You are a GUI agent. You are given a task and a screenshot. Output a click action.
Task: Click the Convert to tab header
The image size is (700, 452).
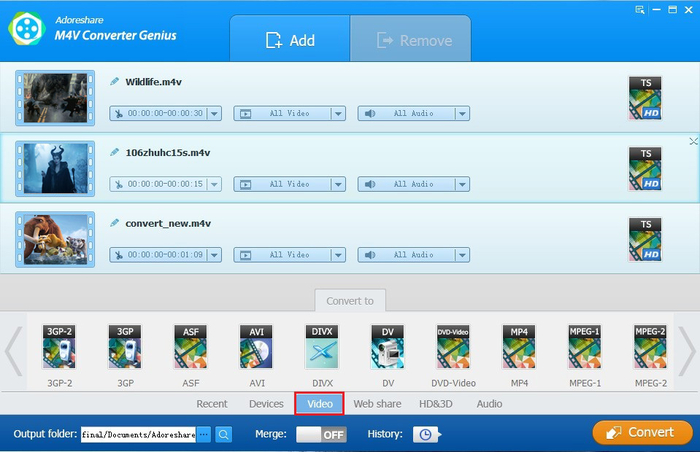click(350, 301)
